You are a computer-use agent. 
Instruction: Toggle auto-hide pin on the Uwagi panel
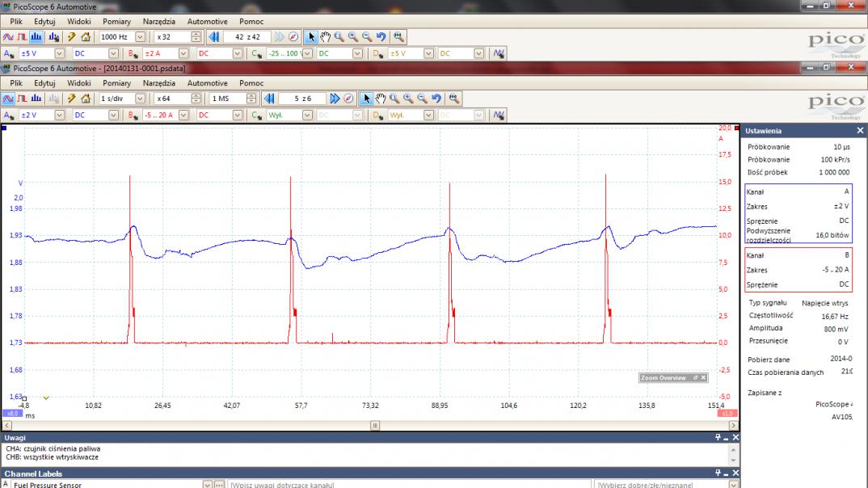tap(717, 437)
